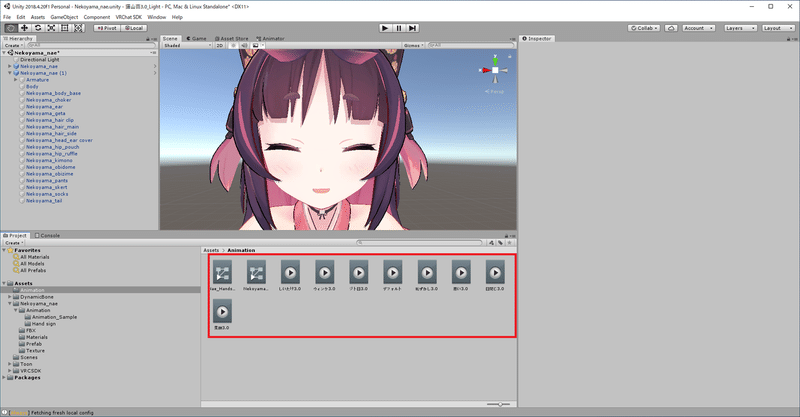
Task: Open the Layout dropdown
Action: click(x=778, y=28)
